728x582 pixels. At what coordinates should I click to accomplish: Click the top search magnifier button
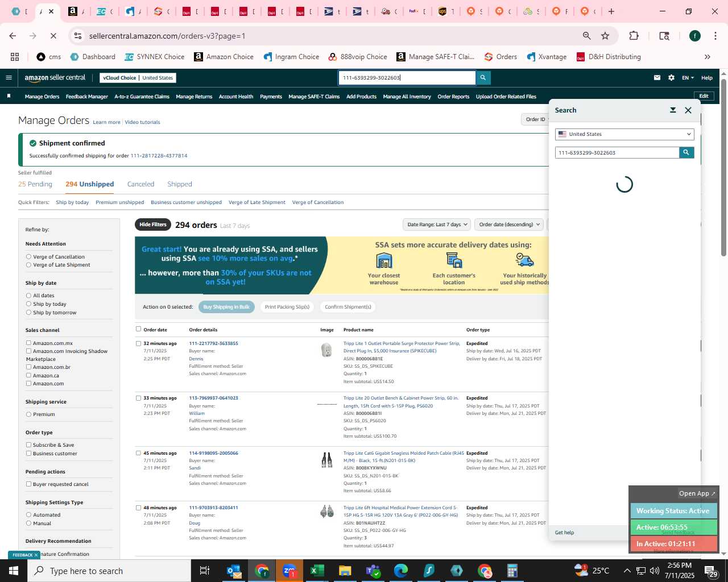point(483,78)
